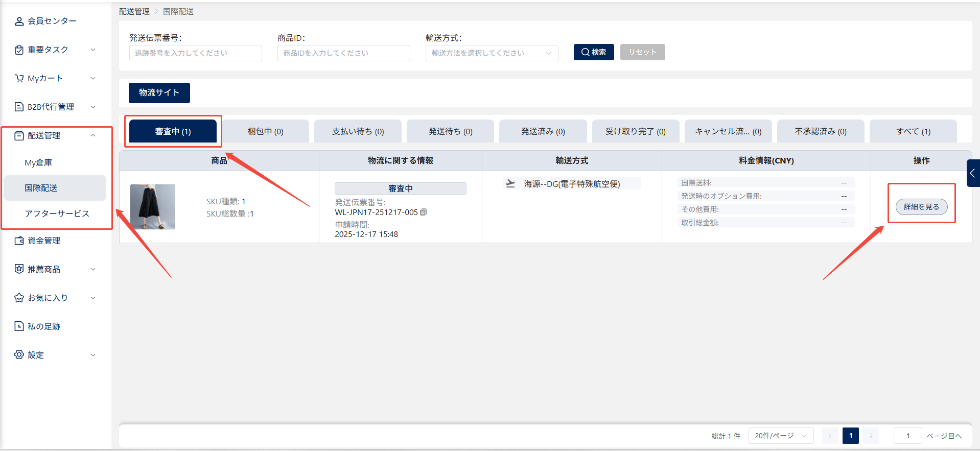This screenshot has height=451, width=980.
Task: Click the 審査中 status badge in row
Action: click(x=401, y=188)
